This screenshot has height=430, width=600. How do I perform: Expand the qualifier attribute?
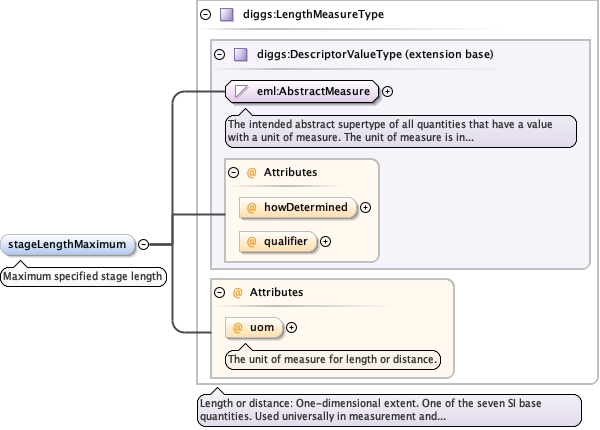pos(325,241)
